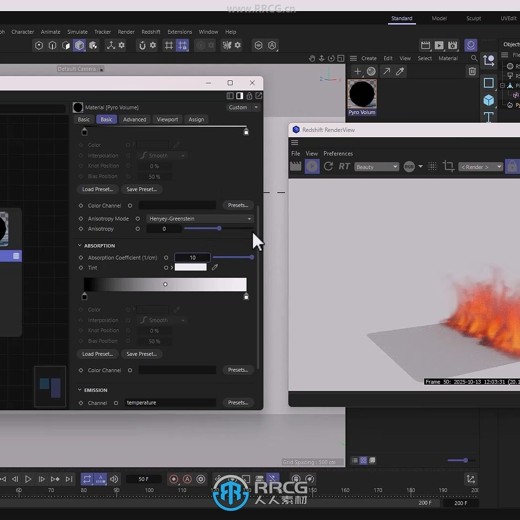The height and width of the screenshot is (520, 520).
Task: Open the Extensions menu
Action: click(x=180, y=32)
